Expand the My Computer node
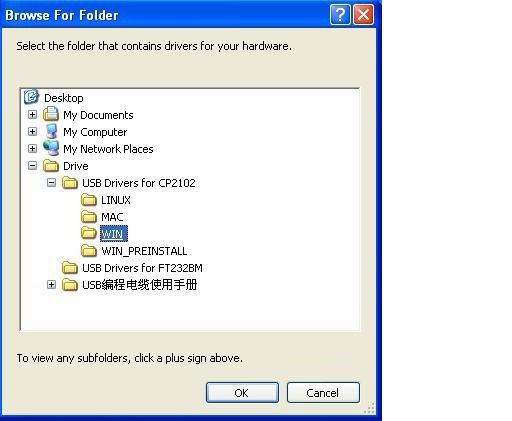Screen dimensions: 512x421 [32, 132]
